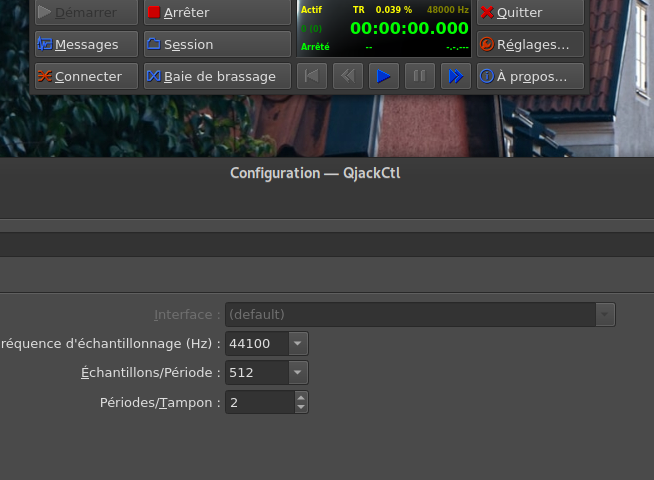Decrease Périodes/Tampon with the down arrow

tap(301, 407)
